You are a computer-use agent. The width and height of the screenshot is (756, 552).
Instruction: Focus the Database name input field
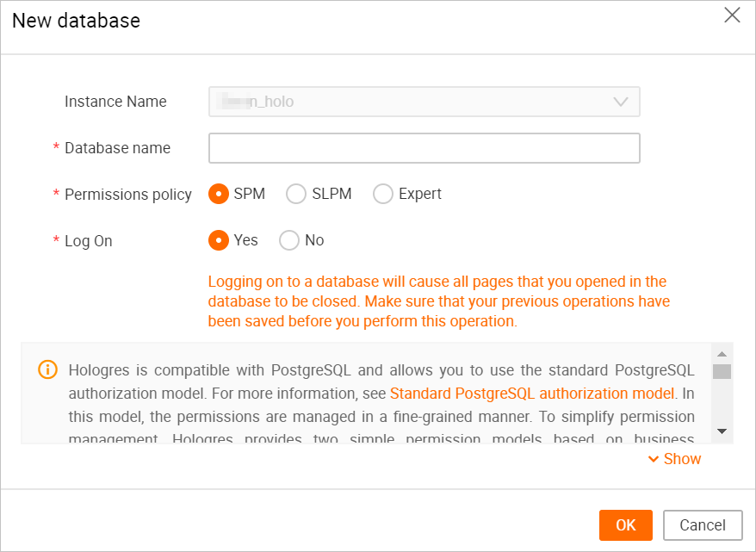(424, 147)
